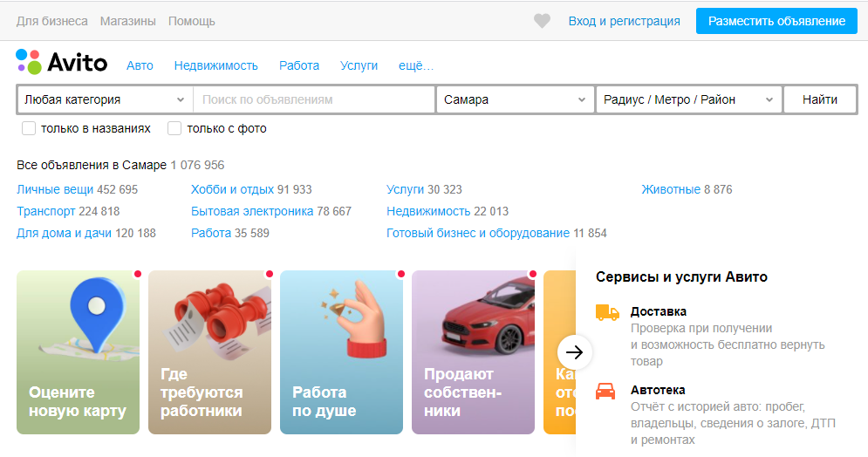Open favorites via the heart icon
The image size is (868, 457).
pos(542,21)
